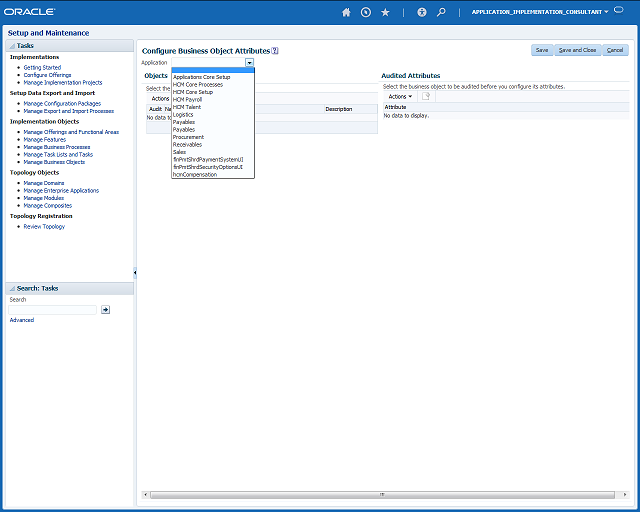
Task: Open Manage Composites link
Action: coord(48,205)
